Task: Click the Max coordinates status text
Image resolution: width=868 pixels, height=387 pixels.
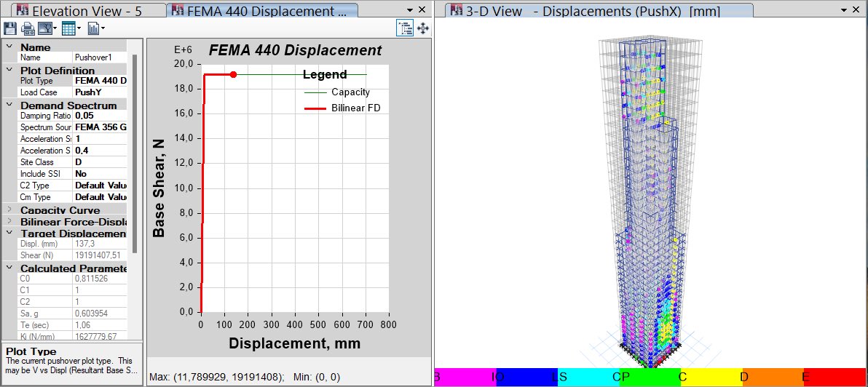Action: point(217,377)
